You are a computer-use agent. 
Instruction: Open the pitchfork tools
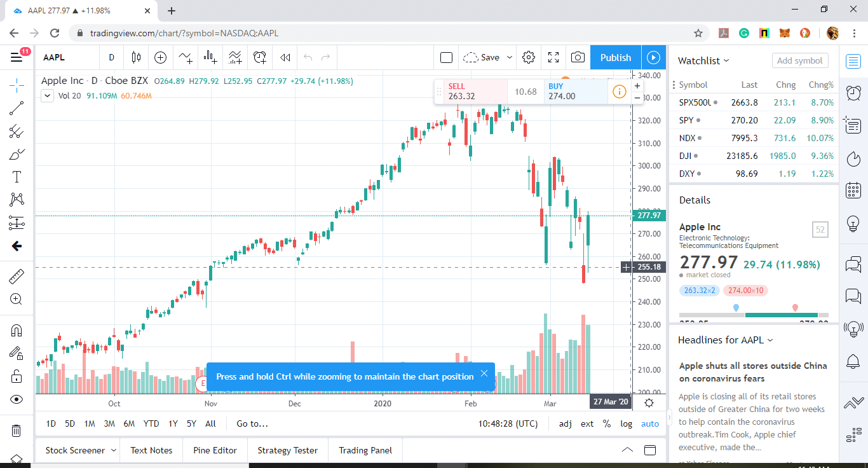17,132
